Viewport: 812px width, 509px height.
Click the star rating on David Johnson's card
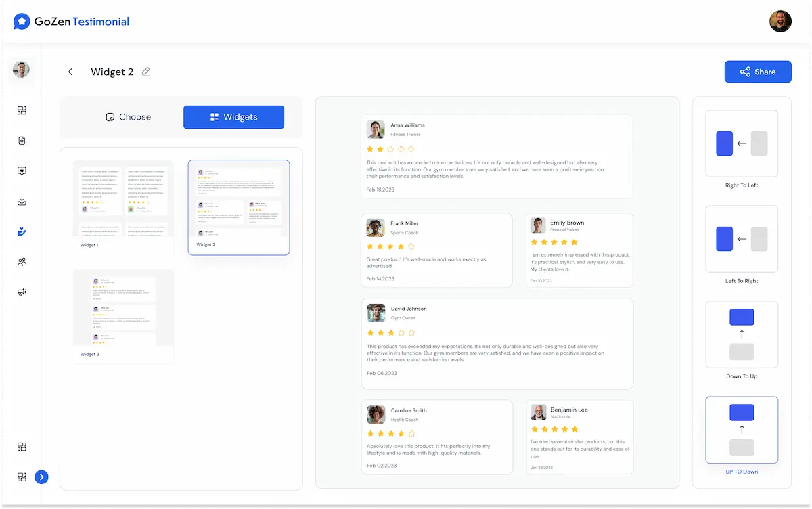(390, 333)
